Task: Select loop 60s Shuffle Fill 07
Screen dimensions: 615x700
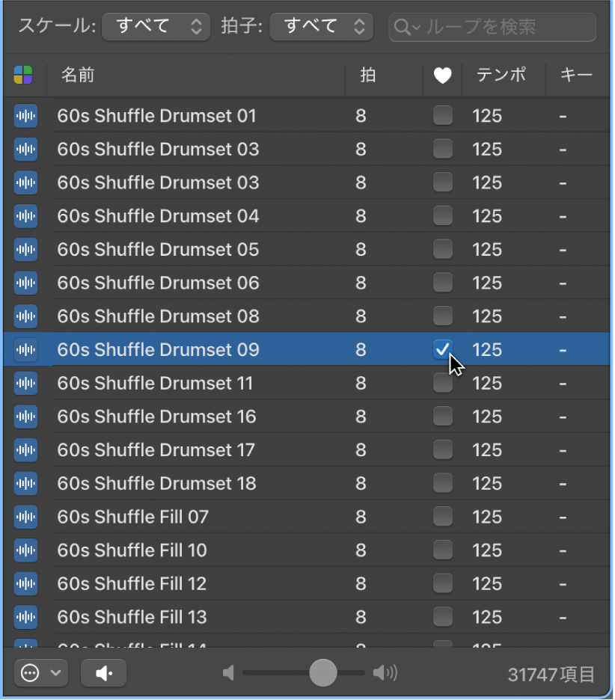Action: click(132, 517)
